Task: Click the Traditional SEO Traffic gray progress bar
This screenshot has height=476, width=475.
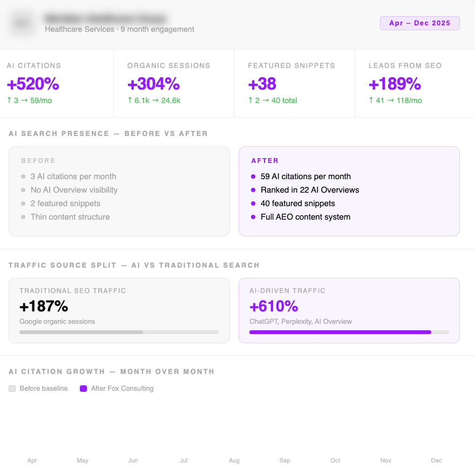Action: click(x=119, y=332)
